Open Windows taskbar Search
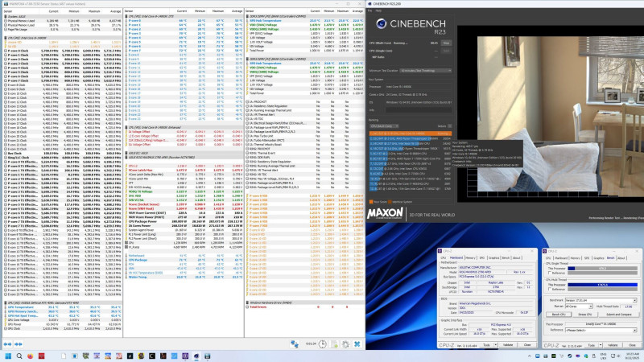Image resolution: width=644 pixels, height=362 pixels. click(19, 356)
